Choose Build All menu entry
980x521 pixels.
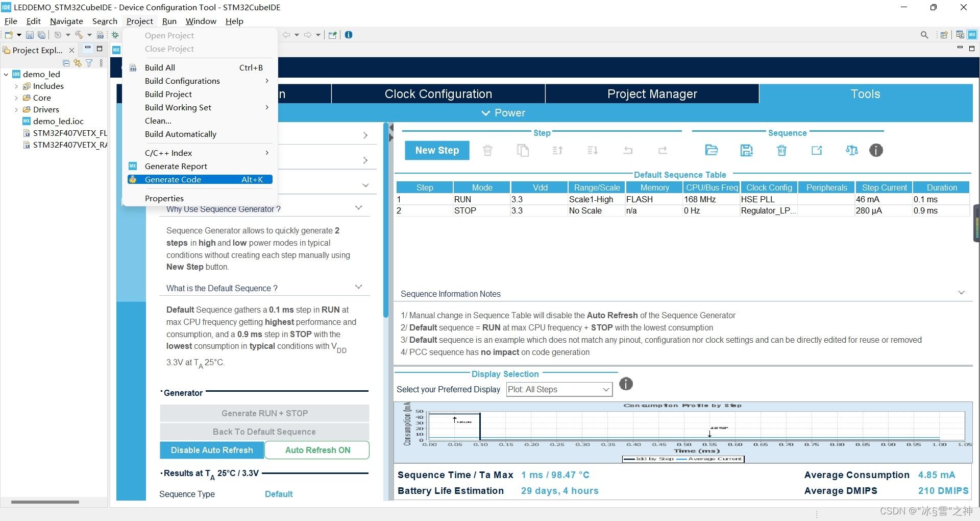pos(200,67)
